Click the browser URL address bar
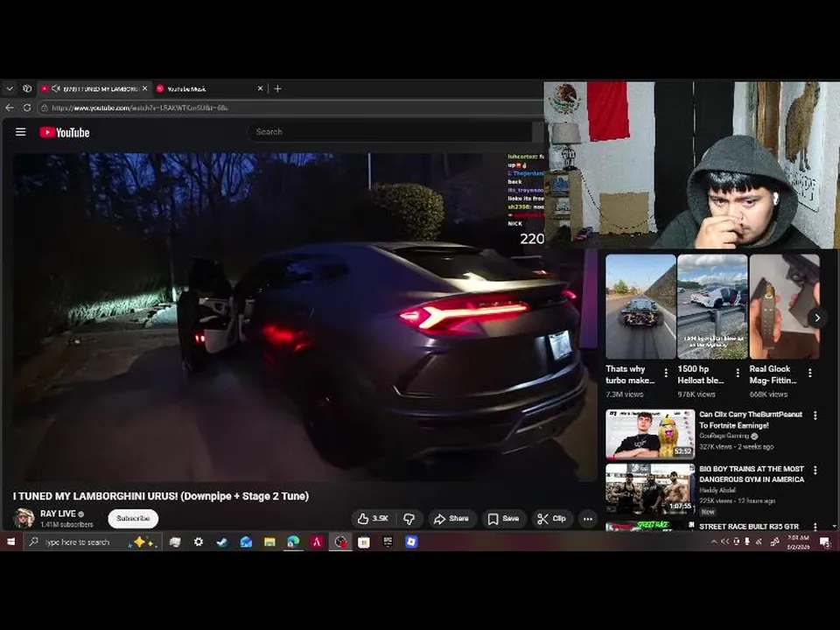Image resolution: width=840 pixels, height=630 pixels. click(290, 108)
